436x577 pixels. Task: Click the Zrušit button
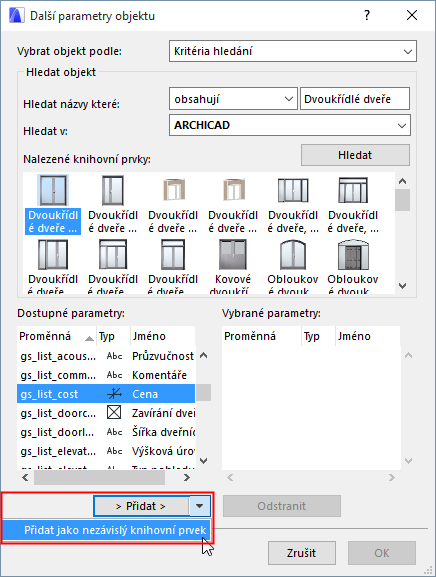(301, 553)
